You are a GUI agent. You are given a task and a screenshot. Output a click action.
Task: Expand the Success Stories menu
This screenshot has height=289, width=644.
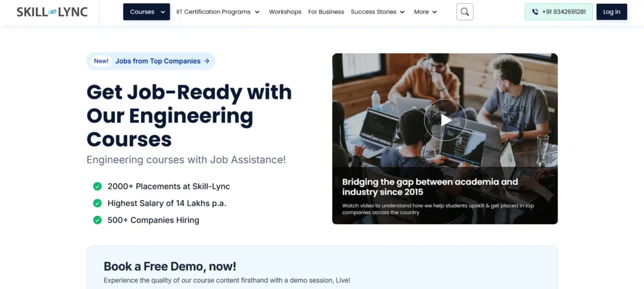[x=377, y=12]
